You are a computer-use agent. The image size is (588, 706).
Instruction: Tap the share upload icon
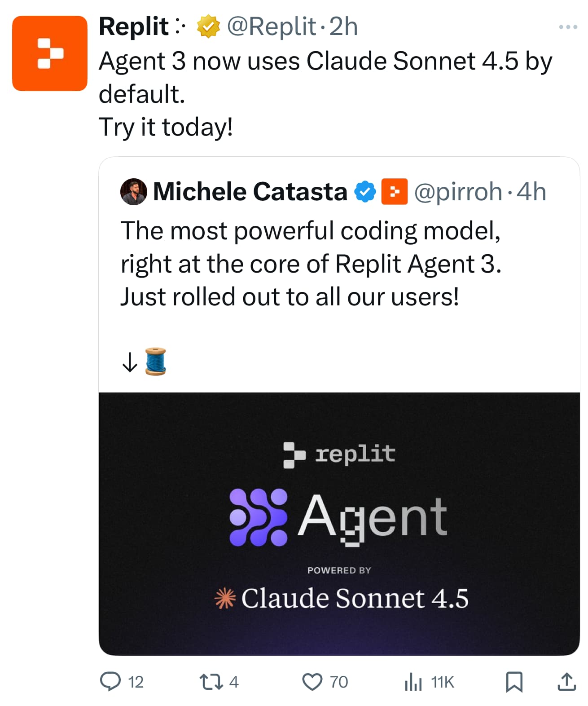tap(566, 681)
